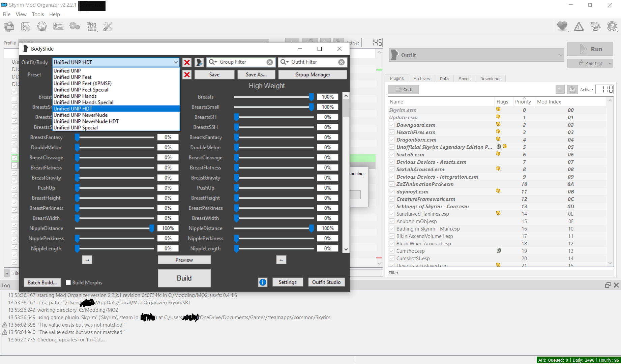Select Unified UNP Feet (XPMSE) from list
621x364 pixels.
click(116, 83)
